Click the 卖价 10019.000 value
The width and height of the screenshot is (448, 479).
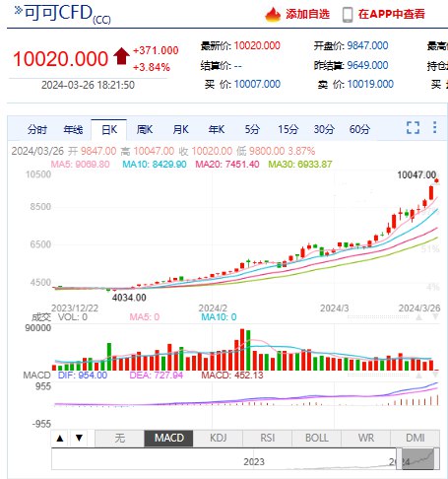click(x=370, y=84)
